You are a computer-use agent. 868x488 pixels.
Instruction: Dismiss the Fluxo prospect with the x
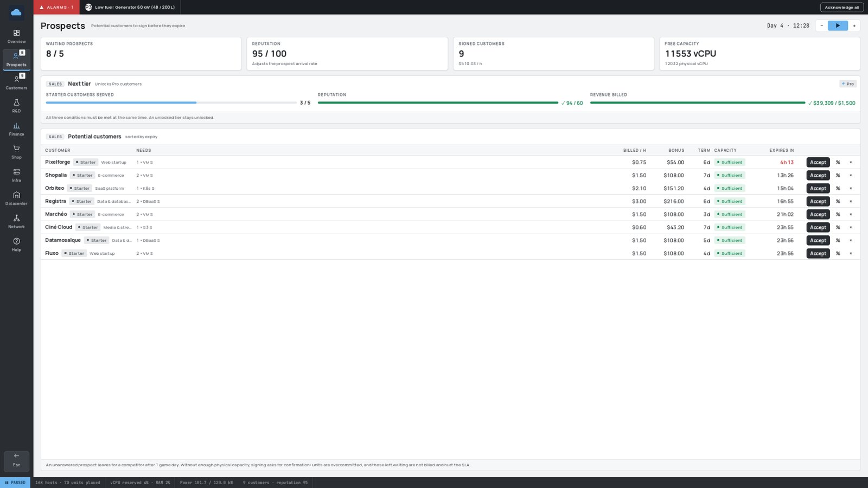pyautogui.click(x=851, y=253)
